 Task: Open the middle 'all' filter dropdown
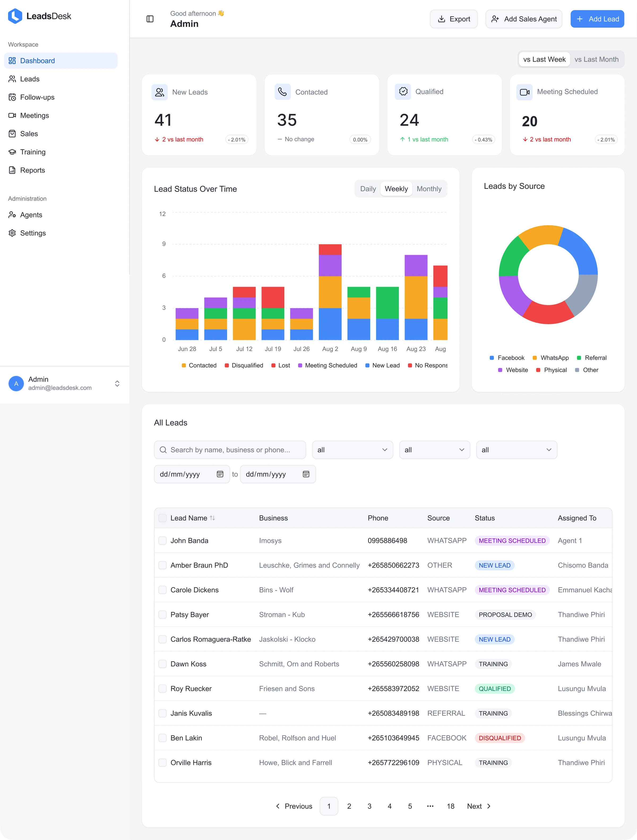435,450
